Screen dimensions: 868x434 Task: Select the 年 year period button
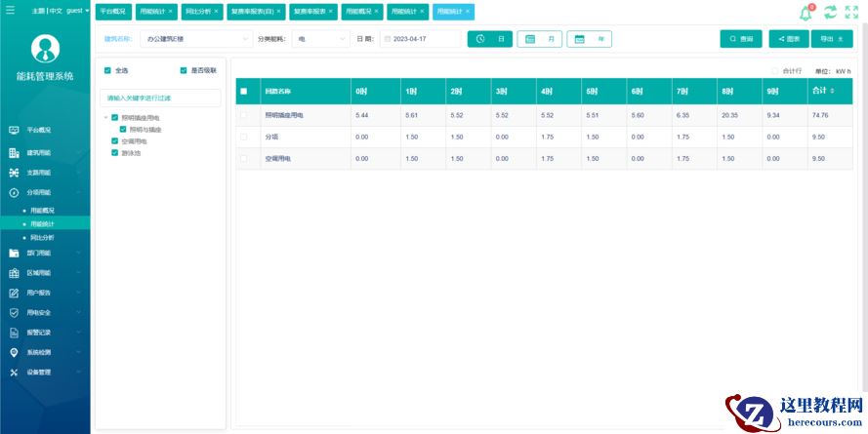pyautogui.click(x=590, y=39)
